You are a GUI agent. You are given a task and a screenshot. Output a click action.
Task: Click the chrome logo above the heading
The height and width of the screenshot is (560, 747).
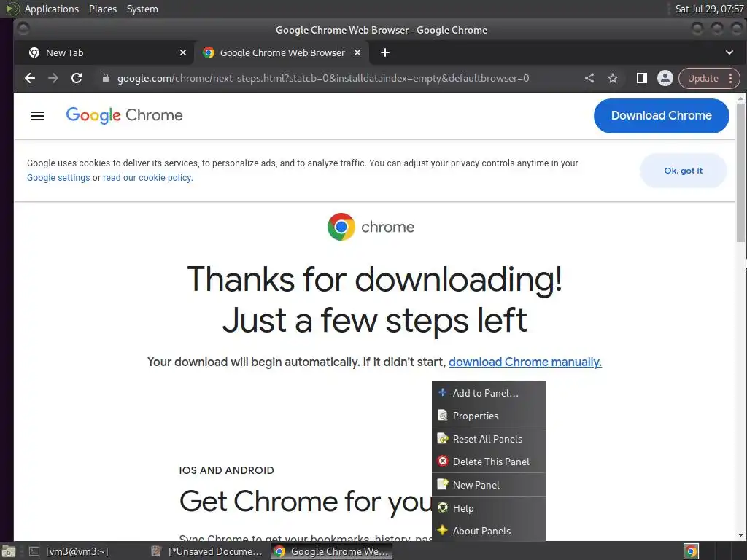click(x=371, y=227)
